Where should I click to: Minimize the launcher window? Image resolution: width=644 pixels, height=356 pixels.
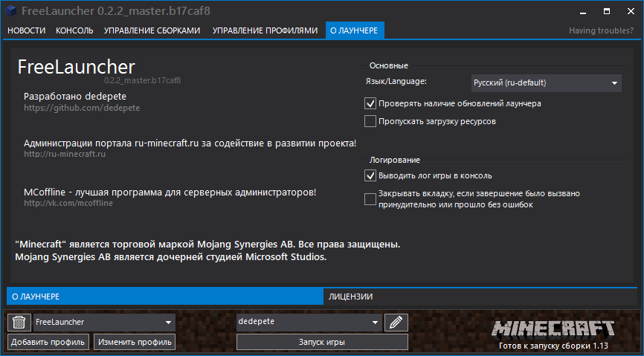click(565, 11)
